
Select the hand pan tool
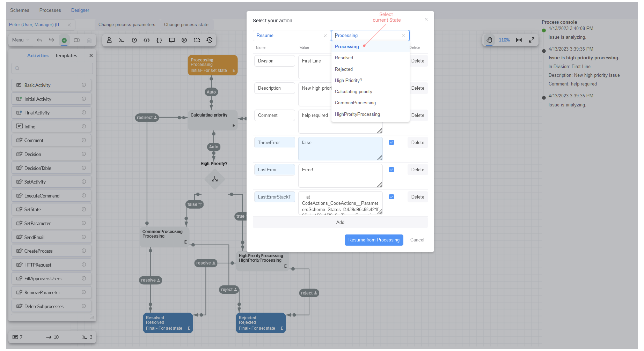[489, 40]
